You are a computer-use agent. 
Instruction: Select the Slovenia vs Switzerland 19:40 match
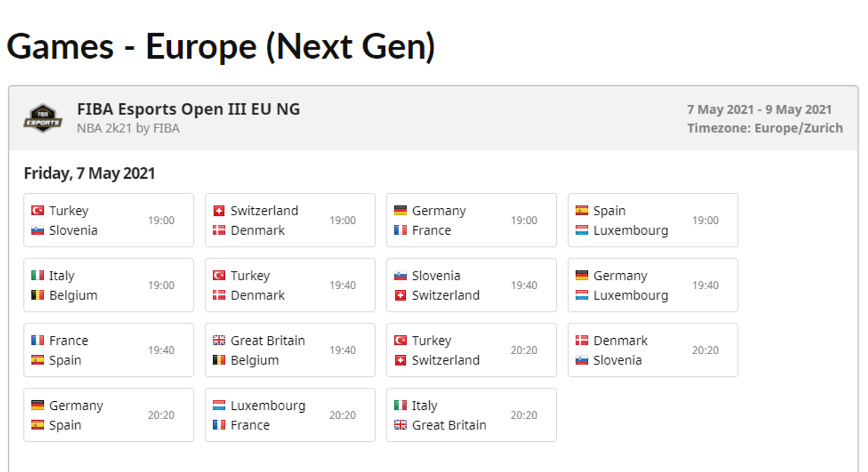coord(471,285)
